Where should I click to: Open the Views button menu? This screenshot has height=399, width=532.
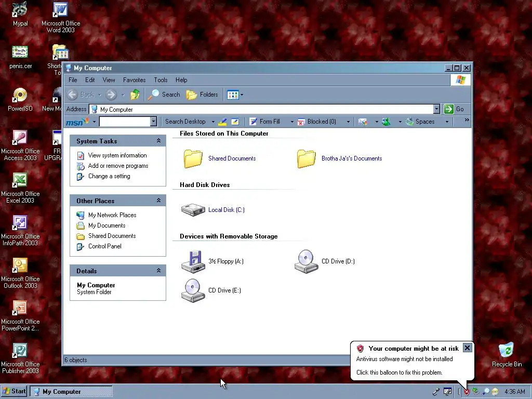point(235,95)
